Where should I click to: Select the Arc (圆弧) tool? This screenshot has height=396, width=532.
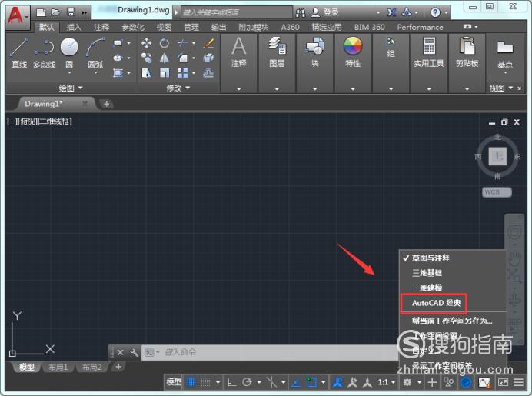pyautogui.click(x=95, y=51)
